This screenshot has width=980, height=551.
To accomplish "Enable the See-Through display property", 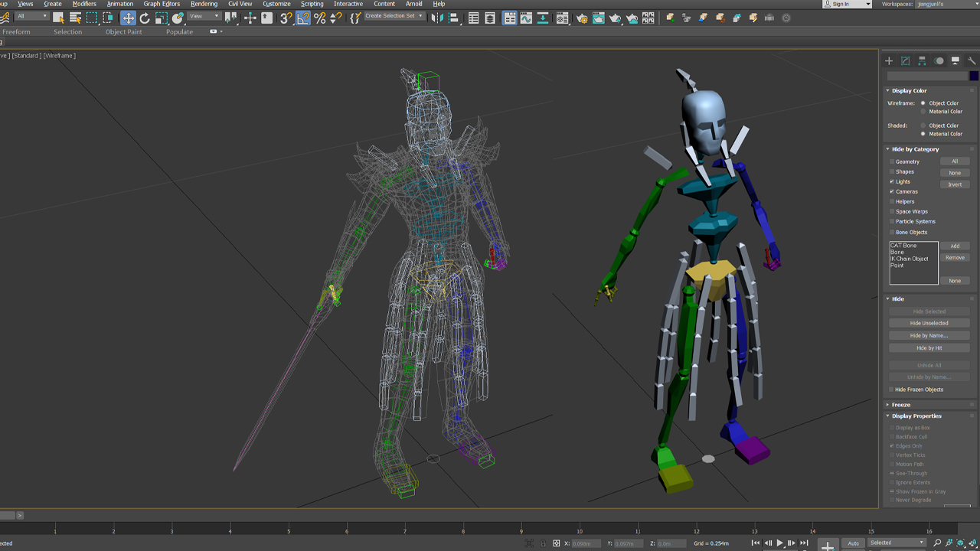I will click(891, 473).
